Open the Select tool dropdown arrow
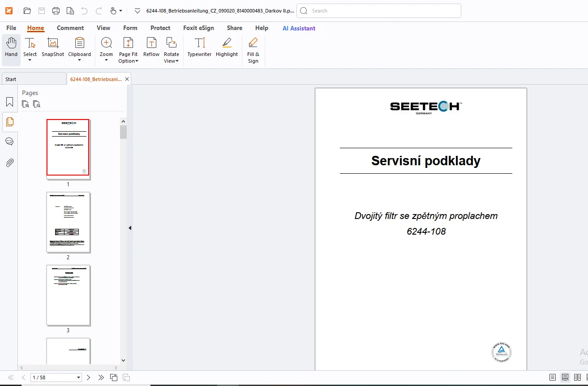Viewport: 588px width, 386px height. [x=30, y=60]
